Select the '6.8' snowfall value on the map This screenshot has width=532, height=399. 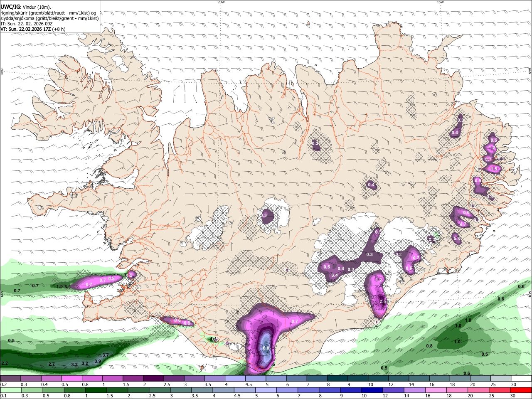pyautogui.click(x=266, y=348)
